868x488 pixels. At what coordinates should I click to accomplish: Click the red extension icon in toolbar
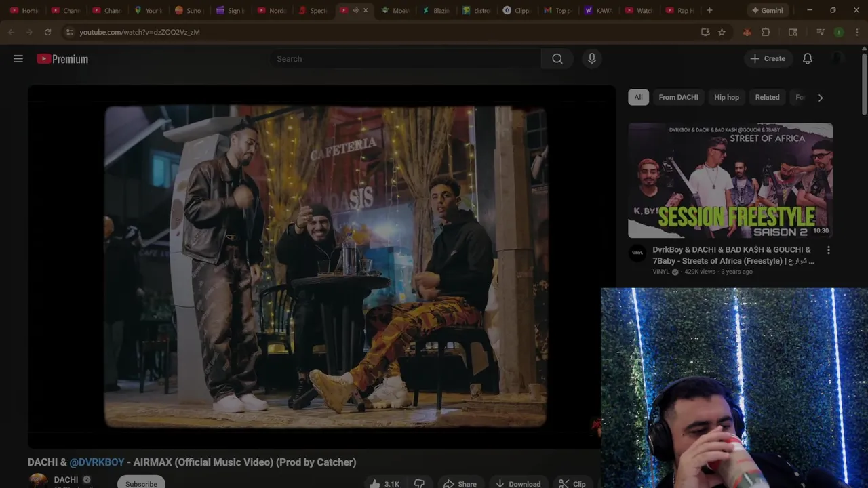pos(747,32)
